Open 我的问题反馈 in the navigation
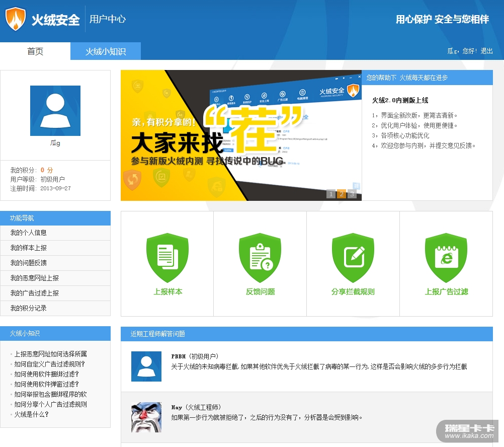The width and height of the screenshot is (504, 447). [x=55, y=263]
